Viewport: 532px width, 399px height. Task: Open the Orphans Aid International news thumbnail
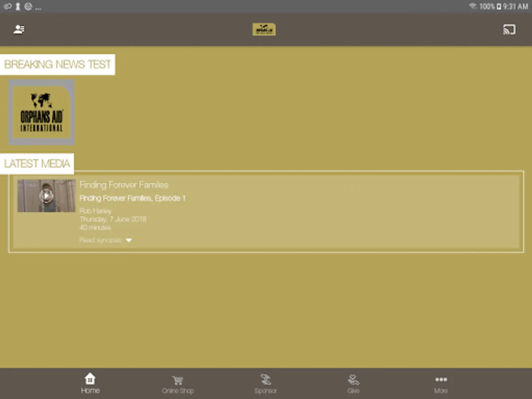pos(41,112)
